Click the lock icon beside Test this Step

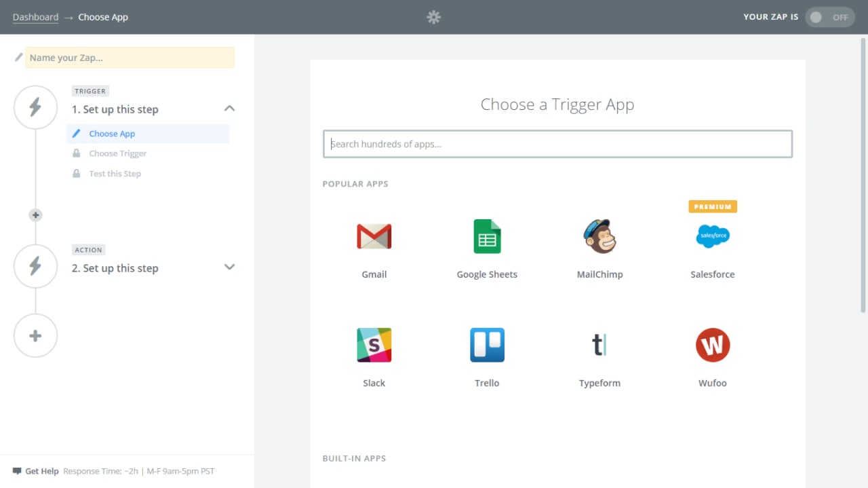[x=76, y=174]
